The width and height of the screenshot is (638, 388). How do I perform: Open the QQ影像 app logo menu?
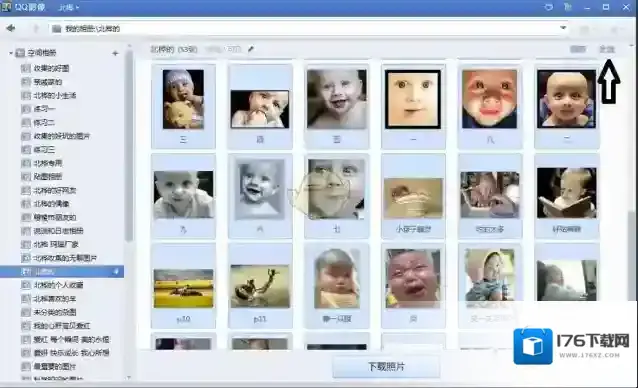click(x=6, y=7)
